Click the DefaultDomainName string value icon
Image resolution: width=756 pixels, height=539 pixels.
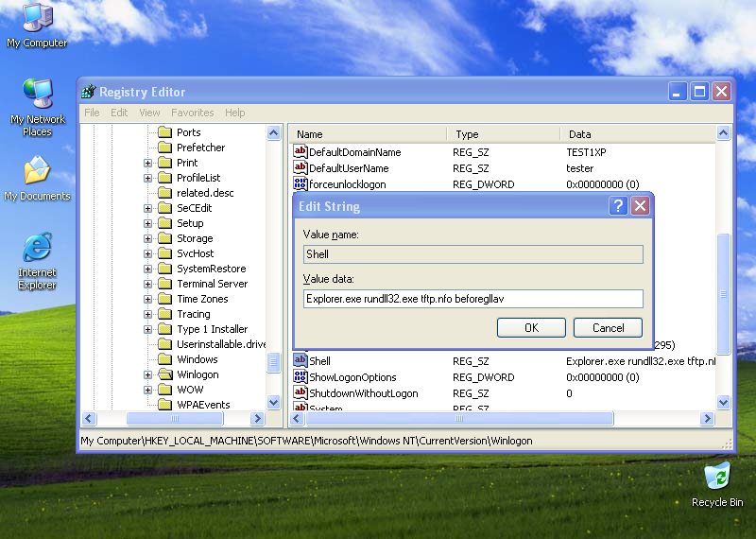tap(300, 151)
